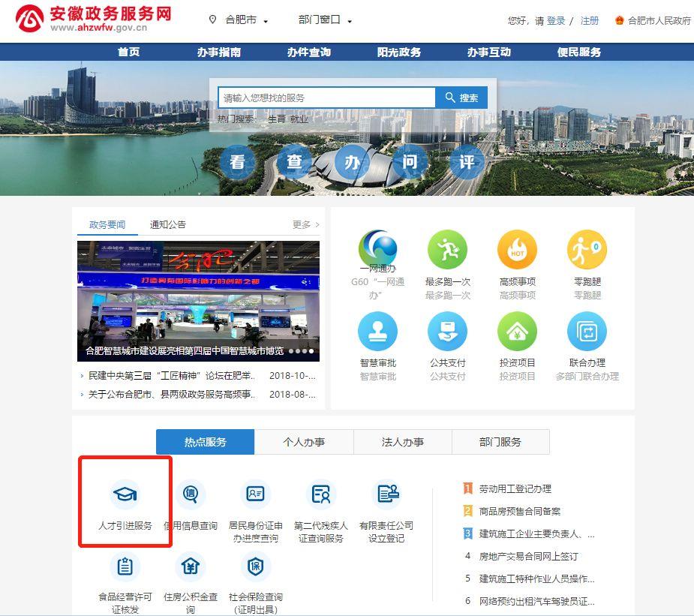Open the 办事指南 nav item

219,53
